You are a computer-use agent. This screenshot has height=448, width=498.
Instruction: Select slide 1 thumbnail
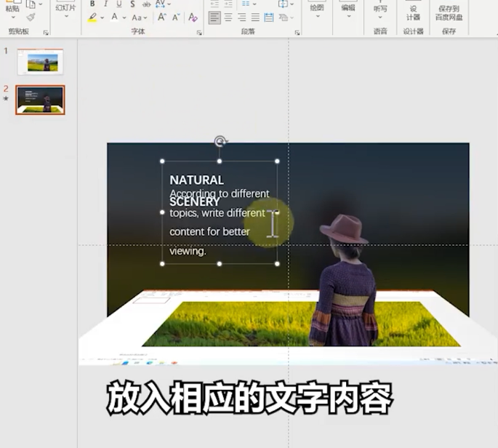pyautogui.click(x=40, y=62)
